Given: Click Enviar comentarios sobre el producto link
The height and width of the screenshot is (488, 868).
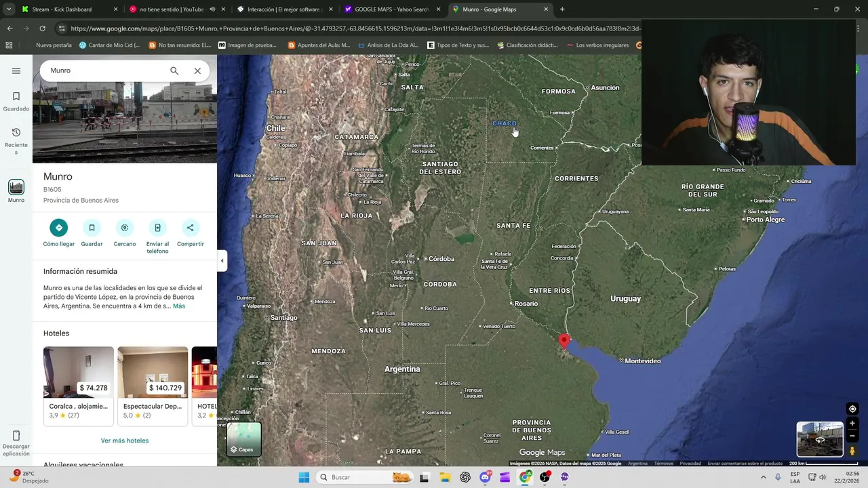Looking at the screenshot, I should (x=745, y=464).
